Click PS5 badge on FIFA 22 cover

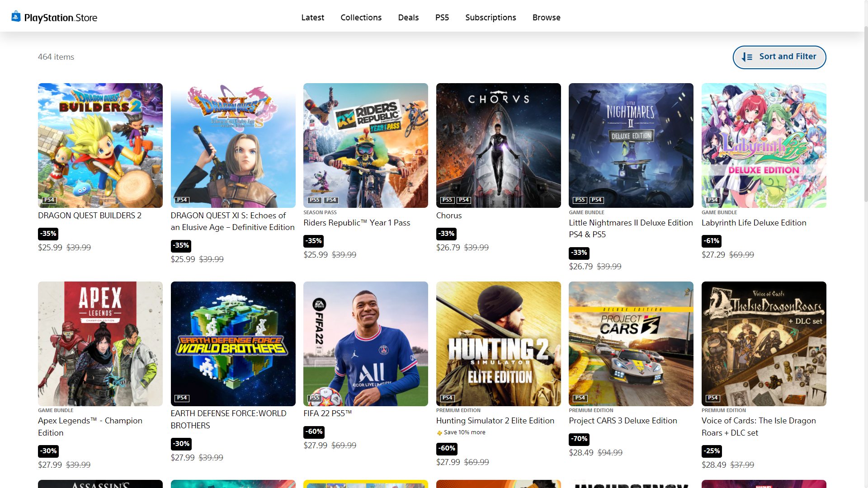click(314, 398)
